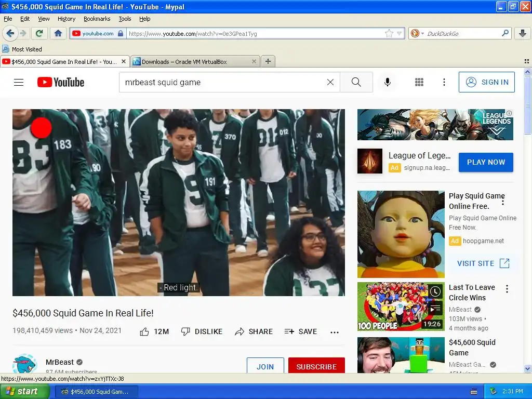
Task: Open more actions ellipsis under the video
Action: [335, 332]
